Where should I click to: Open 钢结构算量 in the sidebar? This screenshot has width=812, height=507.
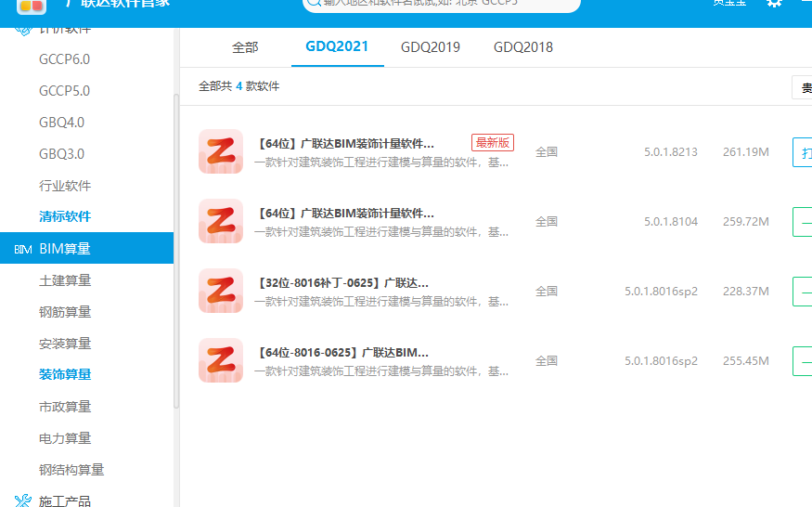click(x=71, y=470)
